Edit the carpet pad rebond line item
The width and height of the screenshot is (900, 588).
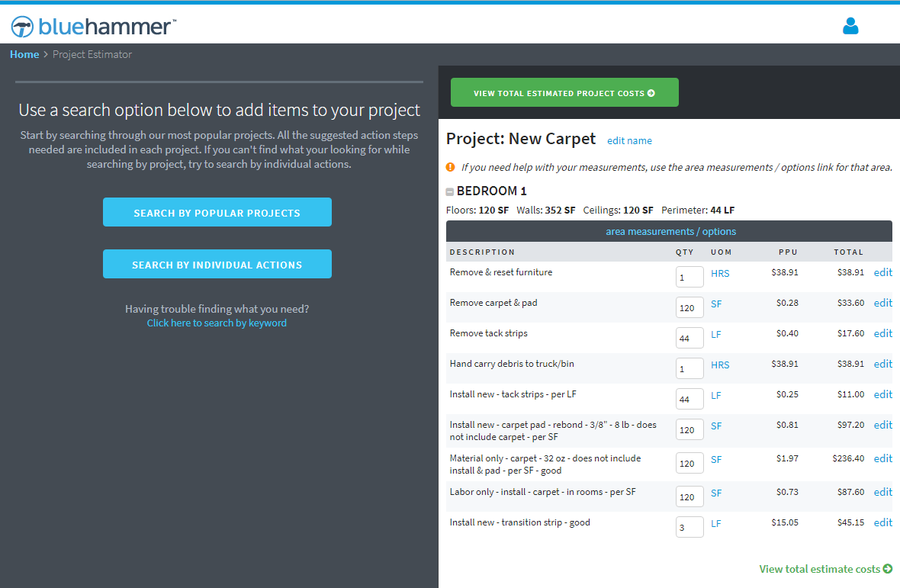tap(882, 425)
